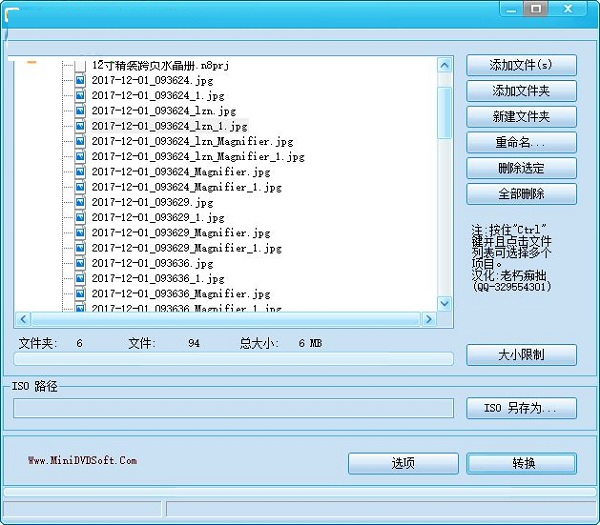600x525 pixels.
Task: Click the 添加文件夹 button
Action: (521, 91)
